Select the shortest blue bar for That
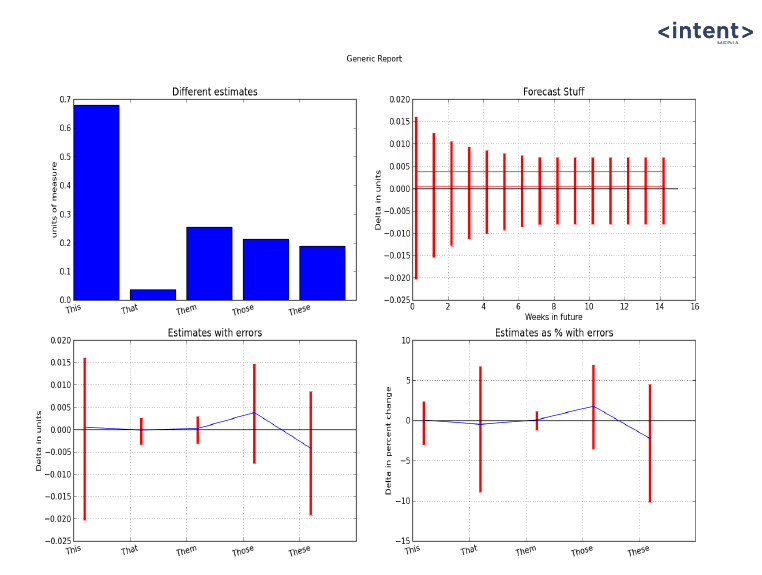This screenshot has width=762, height=575. pyautogui.click(x=153, y=294)
